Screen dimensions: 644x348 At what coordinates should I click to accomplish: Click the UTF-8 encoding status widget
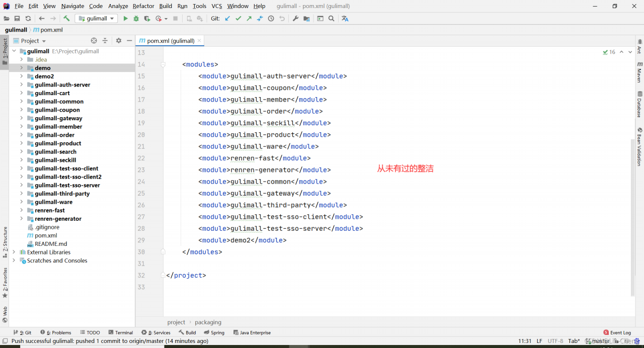click(555, 341)
